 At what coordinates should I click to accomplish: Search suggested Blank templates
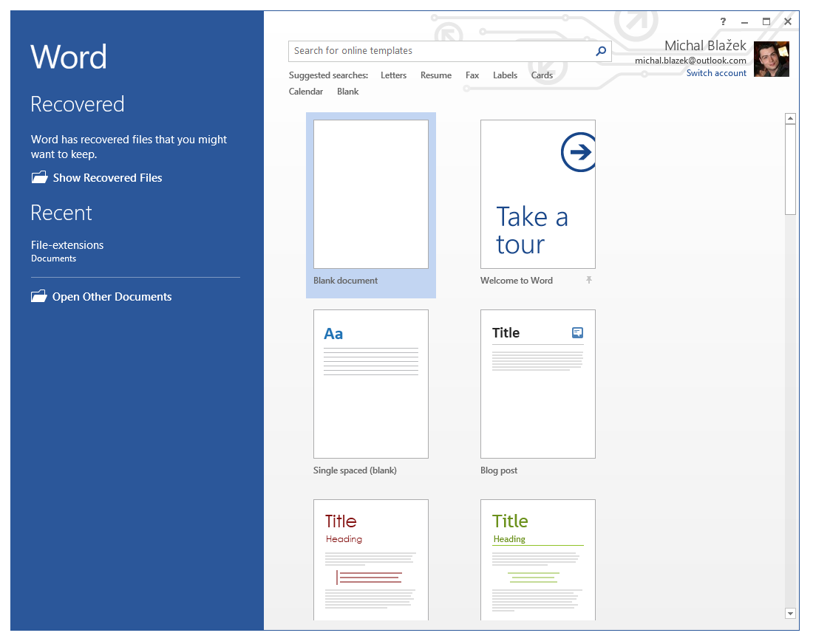pos(348,91)
